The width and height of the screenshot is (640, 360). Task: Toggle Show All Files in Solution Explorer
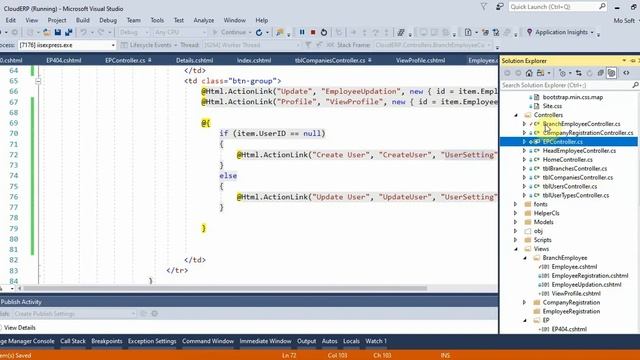[611, 73]
